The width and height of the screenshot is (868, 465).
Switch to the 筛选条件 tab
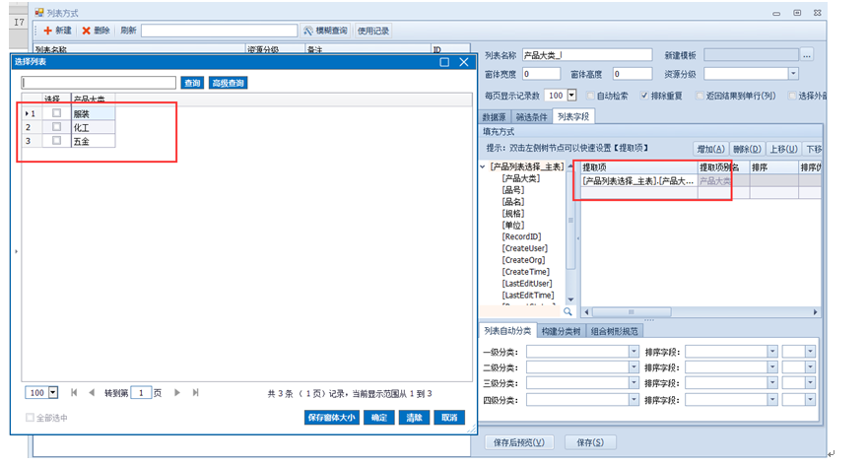pyautogui.click(x=531, y=116)
